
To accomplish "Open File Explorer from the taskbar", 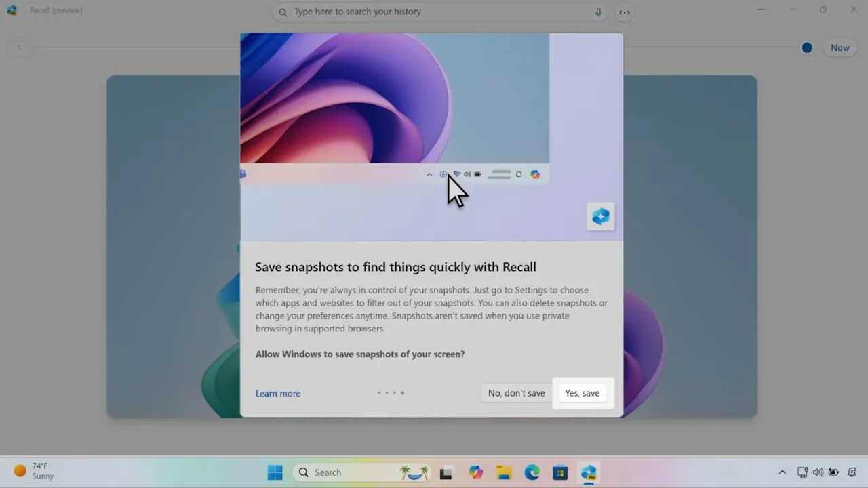I will (x=504, y=472).
